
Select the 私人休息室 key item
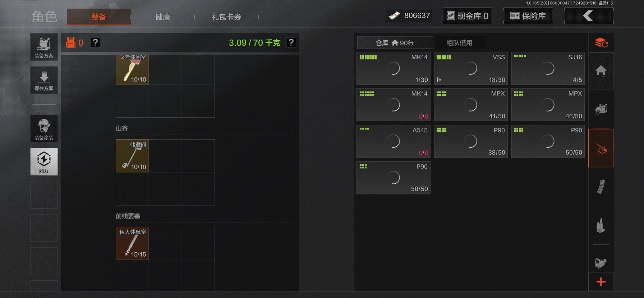(132, 243)
